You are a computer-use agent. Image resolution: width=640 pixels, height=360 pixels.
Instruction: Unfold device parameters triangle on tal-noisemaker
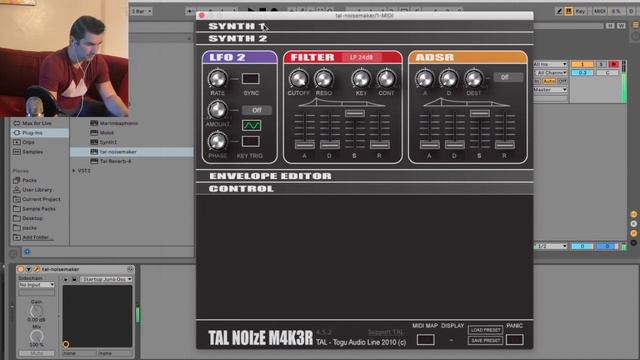(x=29, y=269)
